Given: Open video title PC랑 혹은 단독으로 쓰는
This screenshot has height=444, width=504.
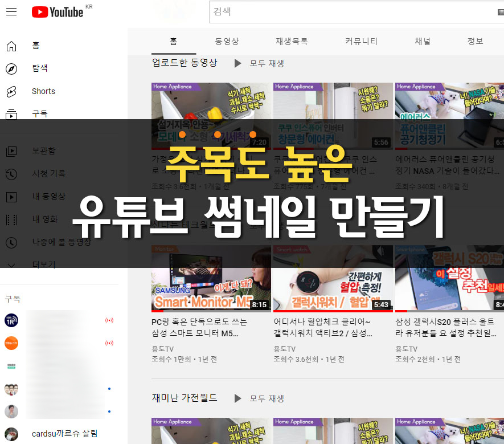Looking at the screenshot, I should 199,328.
